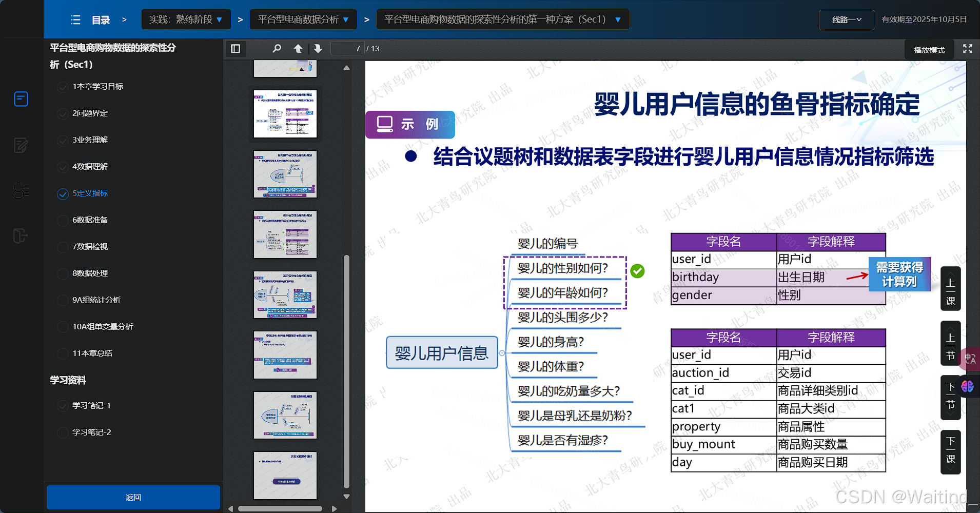Click the 上节 previous section button
Screen dimensions: 980x513
pos(950,344)
